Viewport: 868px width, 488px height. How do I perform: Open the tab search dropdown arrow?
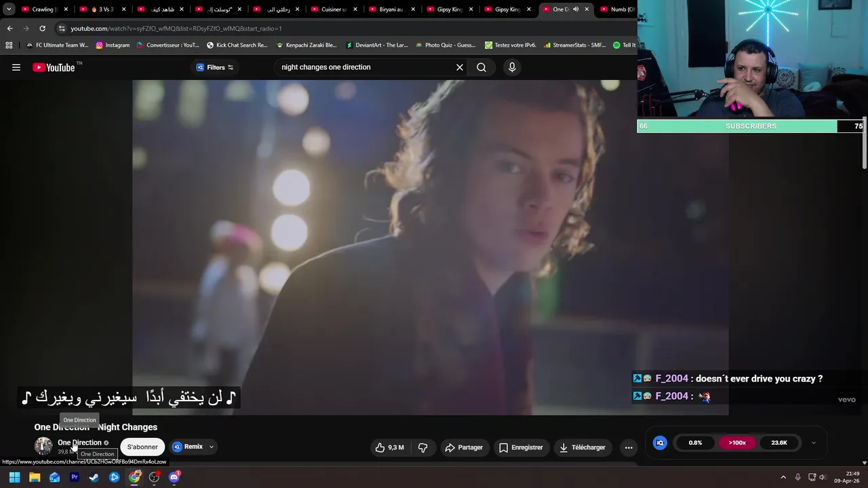(x=8, y=9)
